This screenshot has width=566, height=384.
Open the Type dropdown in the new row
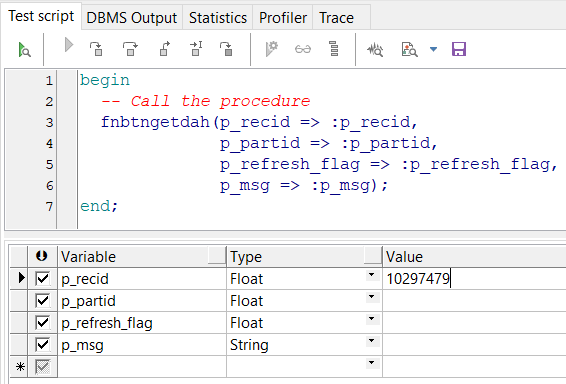[x=371, y=363]
